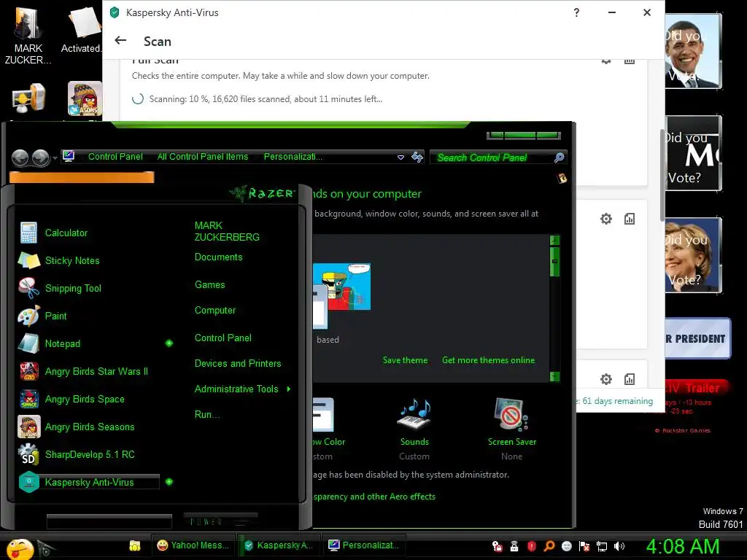Open Calculator from the Start menu
The height and width of the screenshot is (560, 747).
tap(66, 233)
